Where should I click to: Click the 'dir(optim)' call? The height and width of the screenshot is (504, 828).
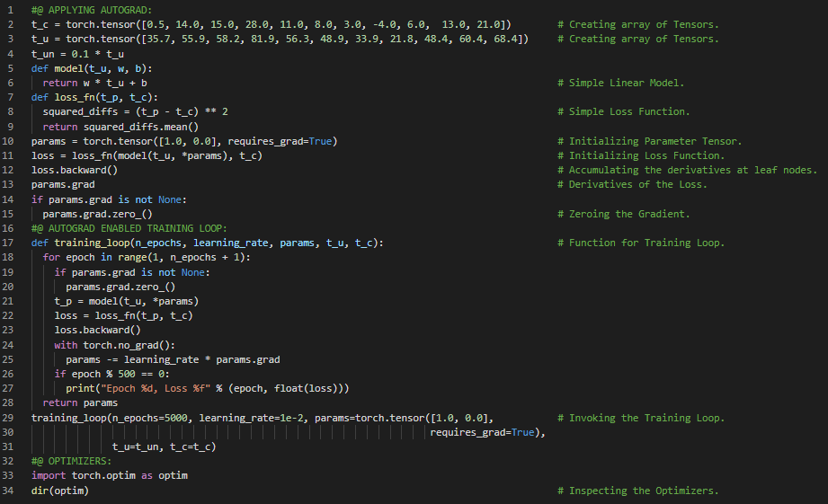click(x=60, y=491)
